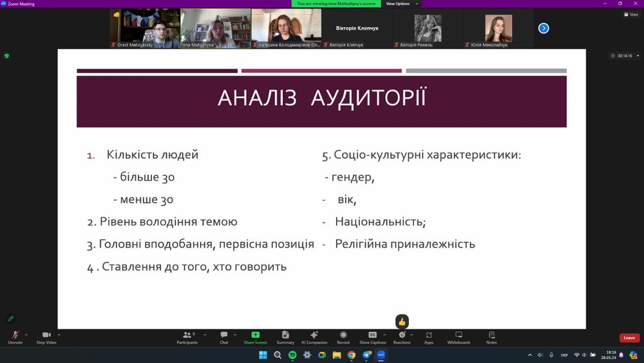
Task: Open Google Chrome from the taskbar
Action: tap(352, 355)
